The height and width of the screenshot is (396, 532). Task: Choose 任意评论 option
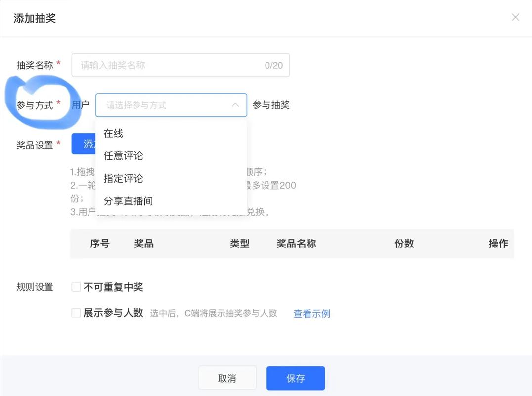pos(172,156)
